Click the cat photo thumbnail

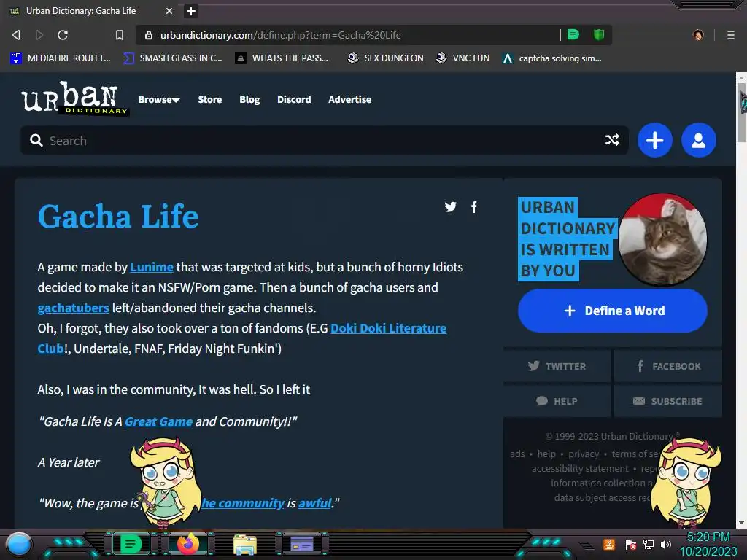(662, 239)
